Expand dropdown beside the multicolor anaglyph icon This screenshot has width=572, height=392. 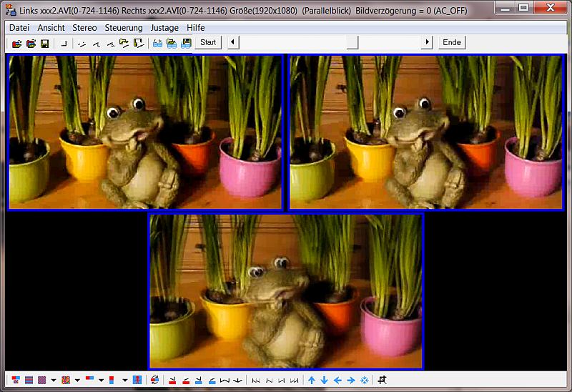click(x=77, y=381)
